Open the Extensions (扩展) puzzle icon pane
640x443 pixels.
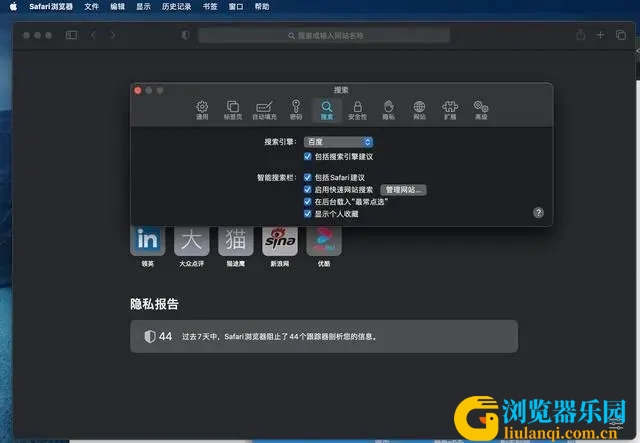click(x=450, y=110)
